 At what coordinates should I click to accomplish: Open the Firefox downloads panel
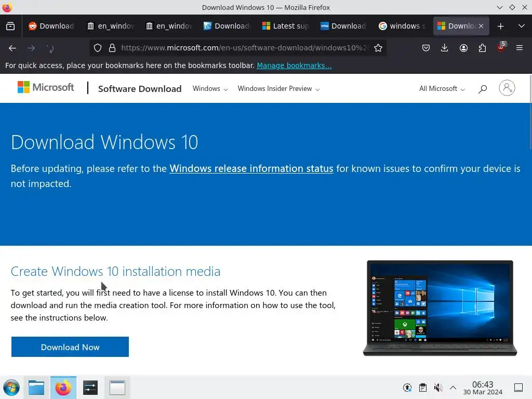click(x=445, y=48)
